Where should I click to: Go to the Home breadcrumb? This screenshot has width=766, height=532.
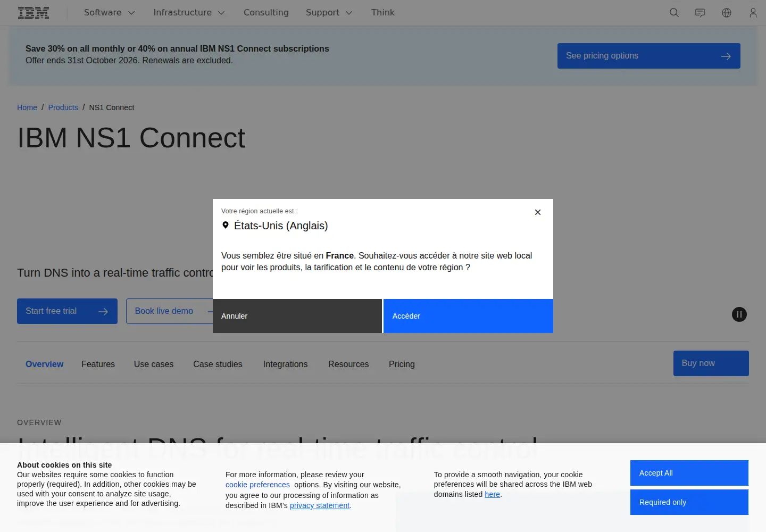coord(27,107)
